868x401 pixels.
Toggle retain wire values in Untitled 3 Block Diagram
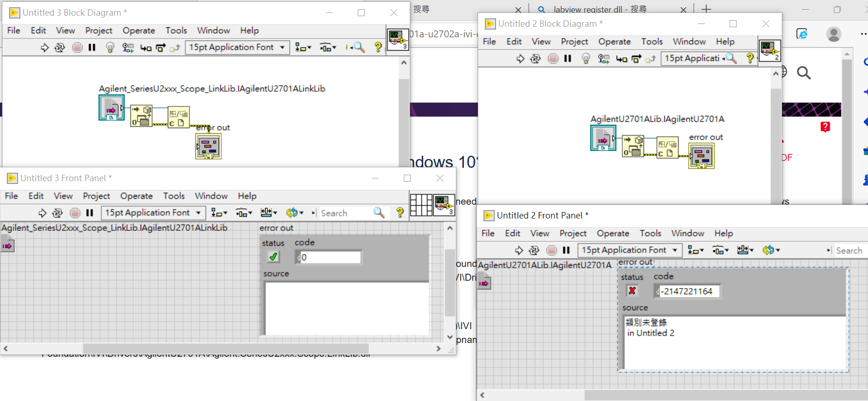pos(128,47)
